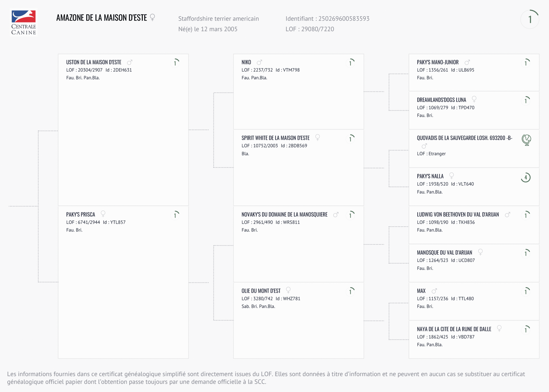
Task: Click the male symbol beside PAKY'S MANO-JUNIOR
Action: [467, 63]
